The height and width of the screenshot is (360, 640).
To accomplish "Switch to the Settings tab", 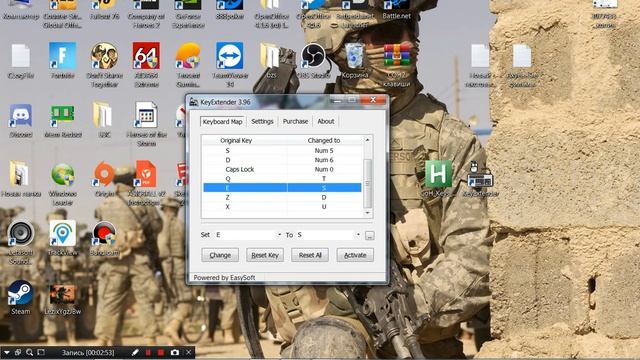I will [x=262, y=122].
